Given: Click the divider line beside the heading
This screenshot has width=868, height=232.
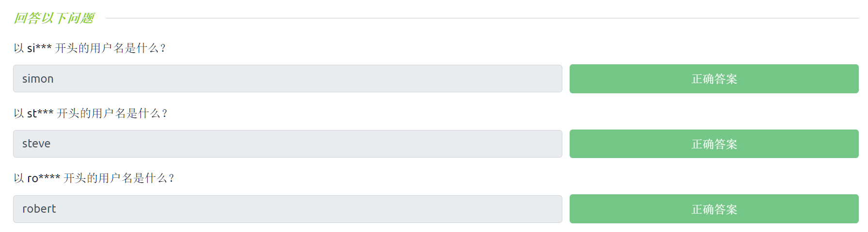Looking at the screenshot, I should pyautogui.click(x=481, y=18).
